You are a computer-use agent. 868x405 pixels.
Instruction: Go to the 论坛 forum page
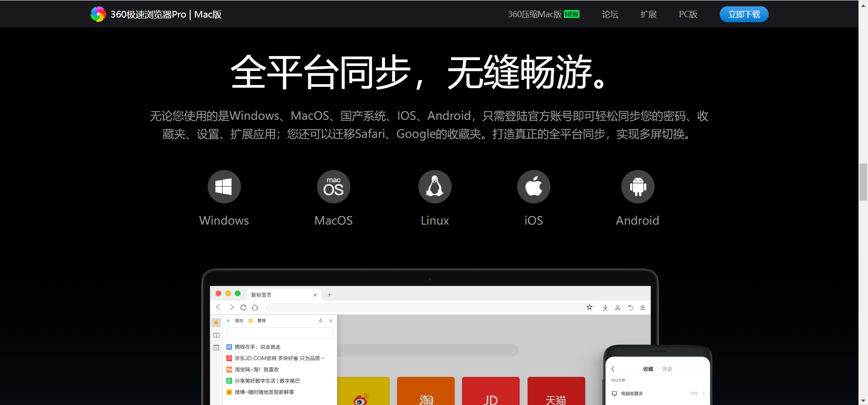point(610,14)
